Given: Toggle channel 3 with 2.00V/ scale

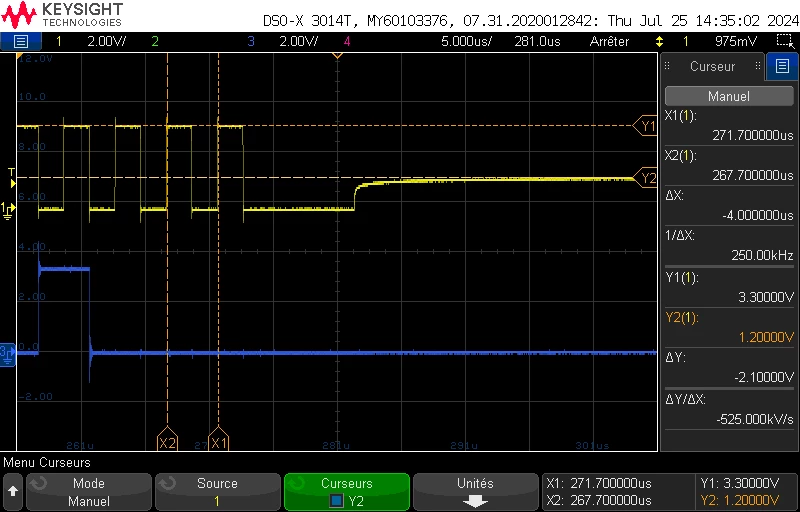Looking at the screenshot, I should 282,41.
